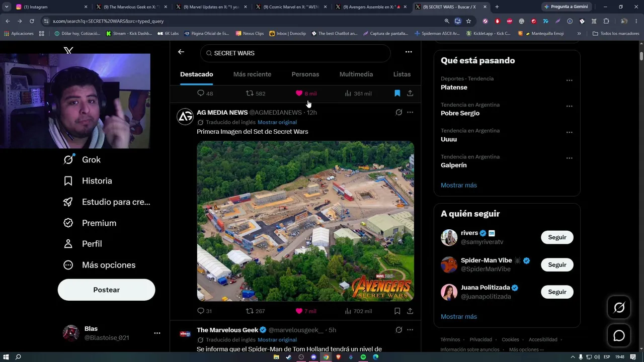Open the floating Grok button
Image resolution: width=644 pixels, height=362 pixels.
[x=619, y=308]
